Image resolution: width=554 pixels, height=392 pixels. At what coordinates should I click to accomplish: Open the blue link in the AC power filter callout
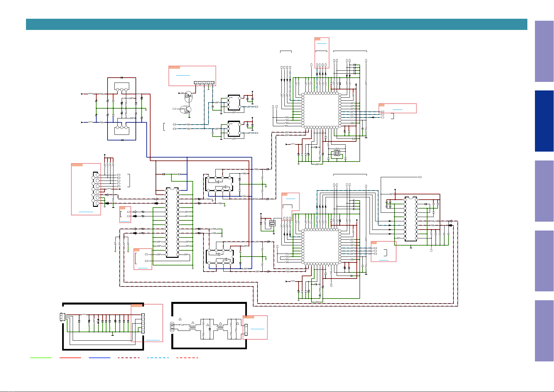257,329
